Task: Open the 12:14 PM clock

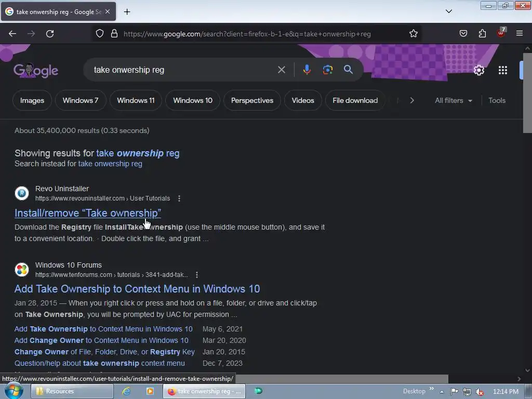Action: [505, 392]
